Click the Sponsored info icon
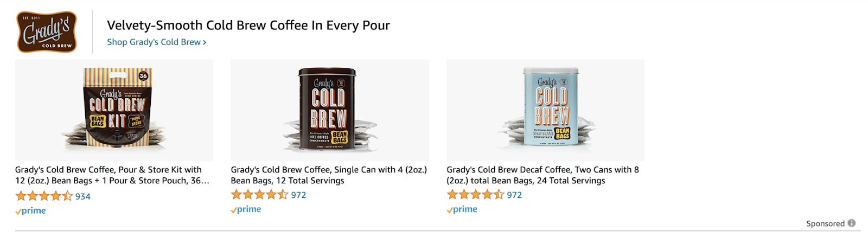Screen dimensions: 868x237 point(852,223)
